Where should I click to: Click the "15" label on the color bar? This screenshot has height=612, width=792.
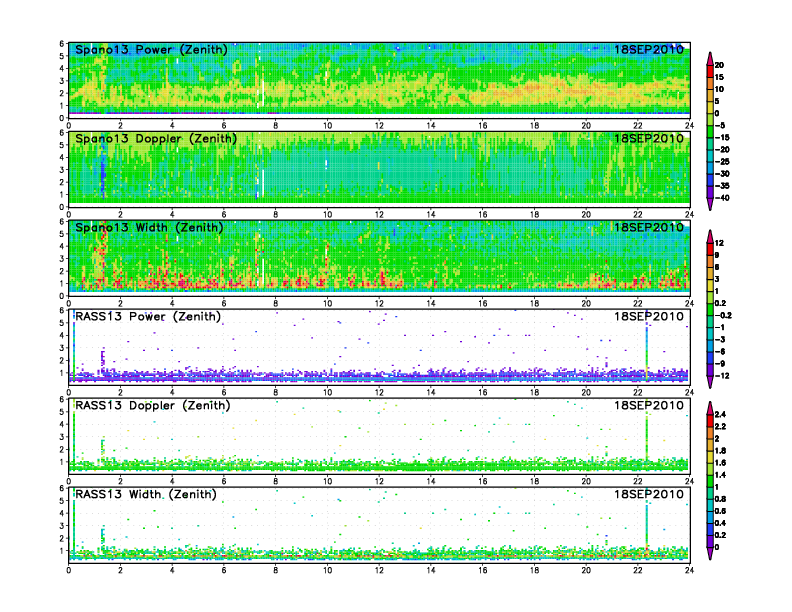point(719,77)
